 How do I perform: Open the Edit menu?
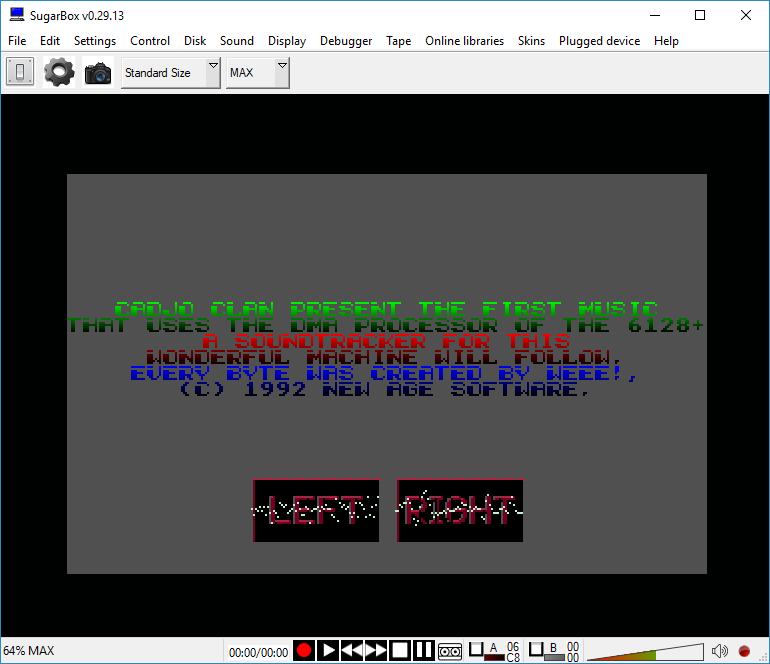pyautogui.click(x=50, y=41)
